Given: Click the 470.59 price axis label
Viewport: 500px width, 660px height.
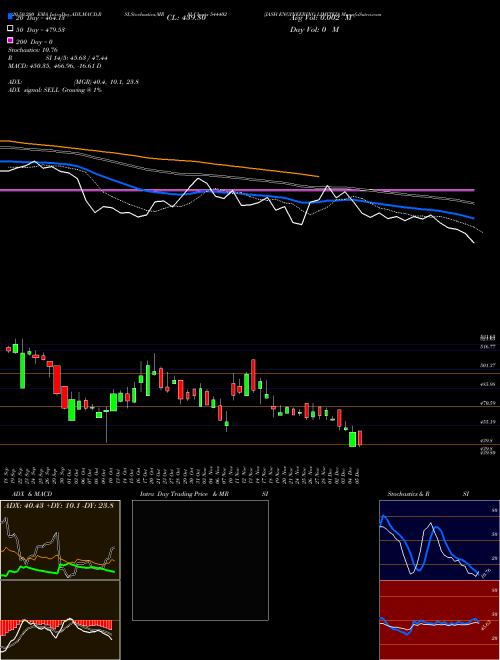Looking at the screenshot, I should (488, 403).
